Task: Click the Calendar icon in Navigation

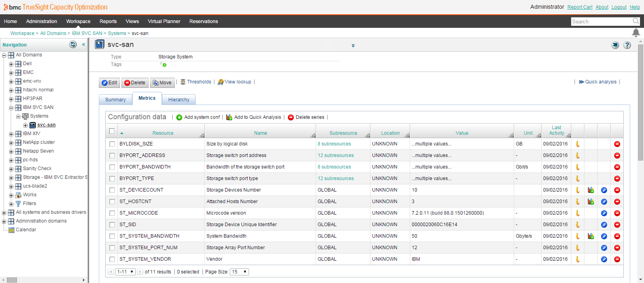Action: click(x=11, y=230)
